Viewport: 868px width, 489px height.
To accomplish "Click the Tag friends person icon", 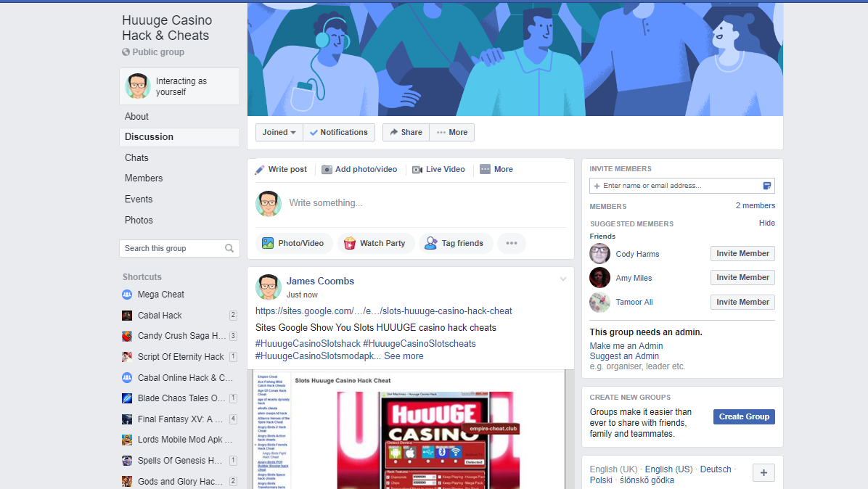I will [430, 243].
